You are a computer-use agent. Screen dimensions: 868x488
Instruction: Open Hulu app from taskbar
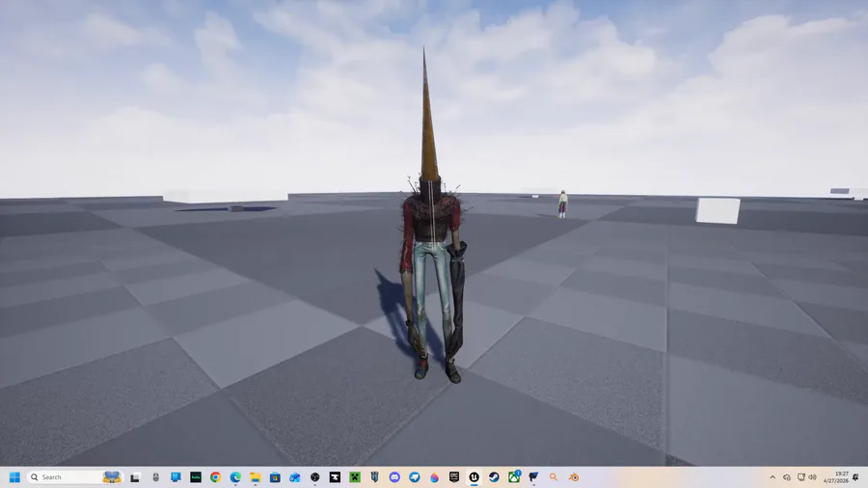(196, 477)
